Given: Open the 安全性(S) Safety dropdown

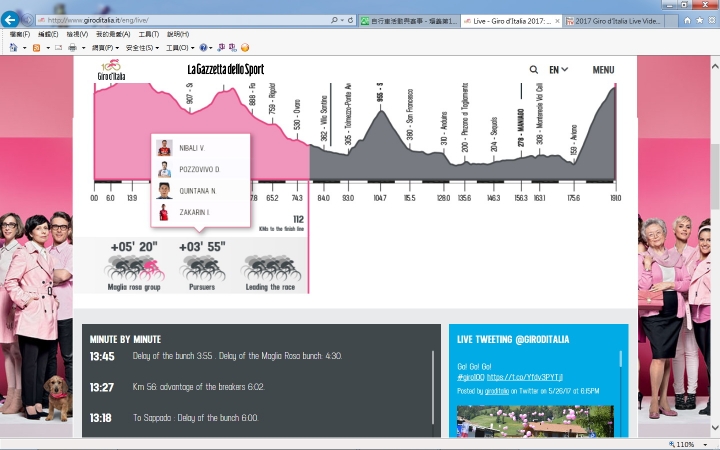Looking at the screenshot, I should tap(142, 48).
